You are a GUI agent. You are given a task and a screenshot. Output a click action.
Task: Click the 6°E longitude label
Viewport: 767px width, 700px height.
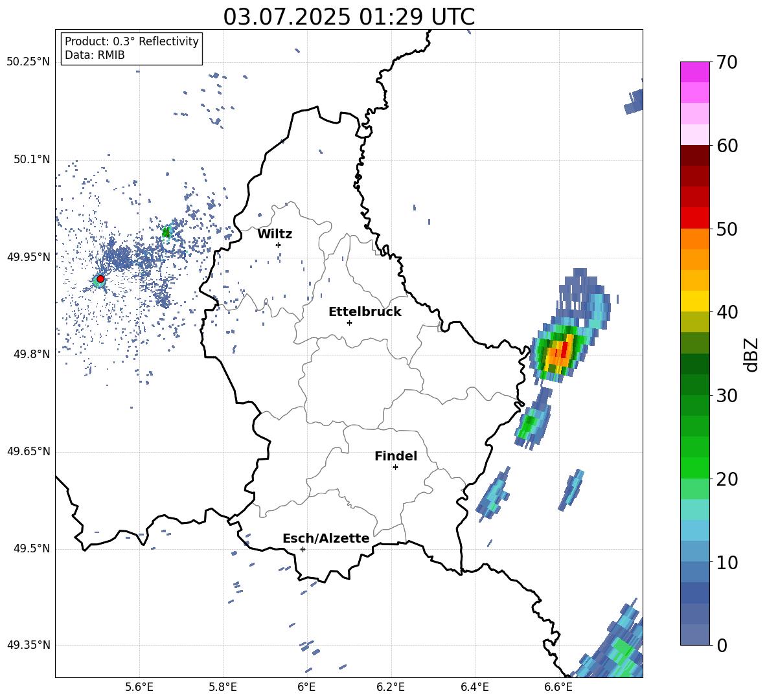306,688
